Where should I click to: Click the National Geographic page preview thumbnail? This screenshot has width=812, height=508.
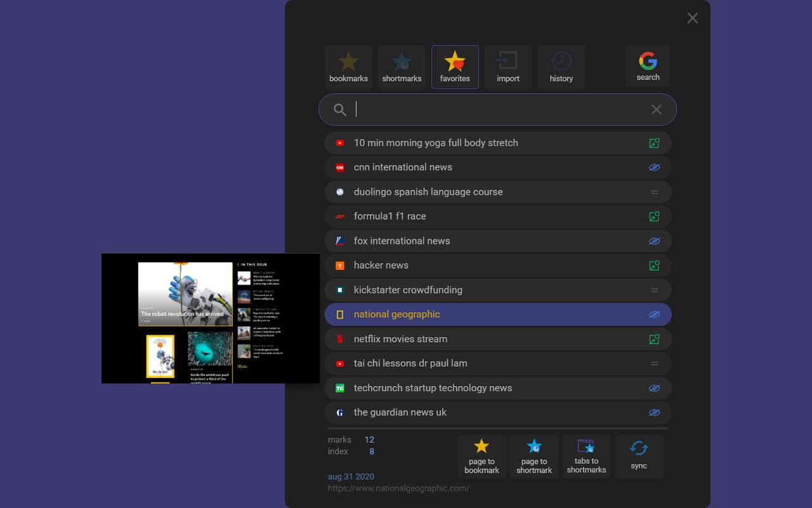211,319
